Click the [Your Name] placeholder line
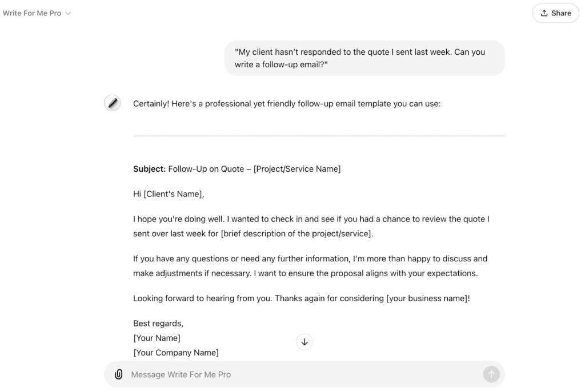The image size is (585, 392). click(157, 338)
